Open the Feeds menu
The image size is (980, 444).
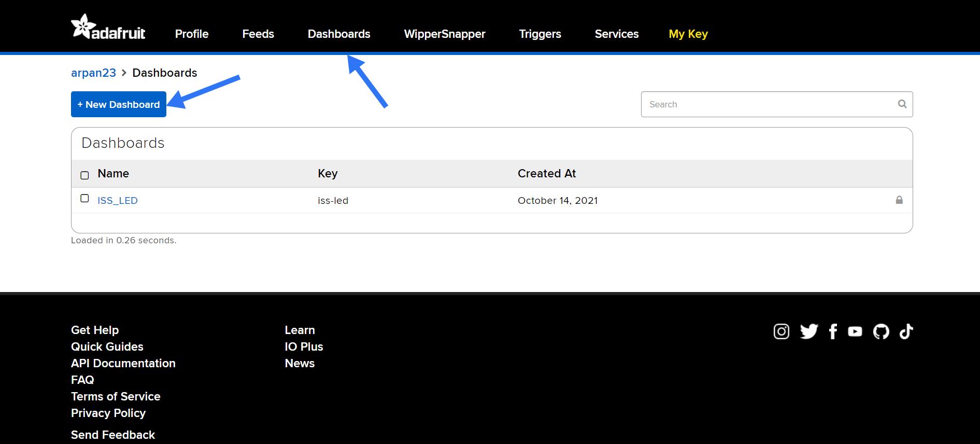pyautogui.click(x=258, y=34)
